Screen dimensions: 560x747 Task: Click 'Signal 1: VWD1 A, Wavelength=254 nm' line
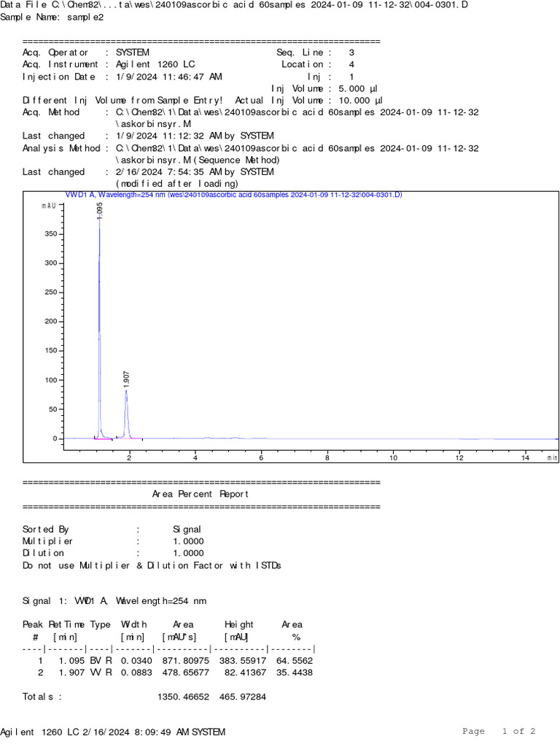(114, 601)
